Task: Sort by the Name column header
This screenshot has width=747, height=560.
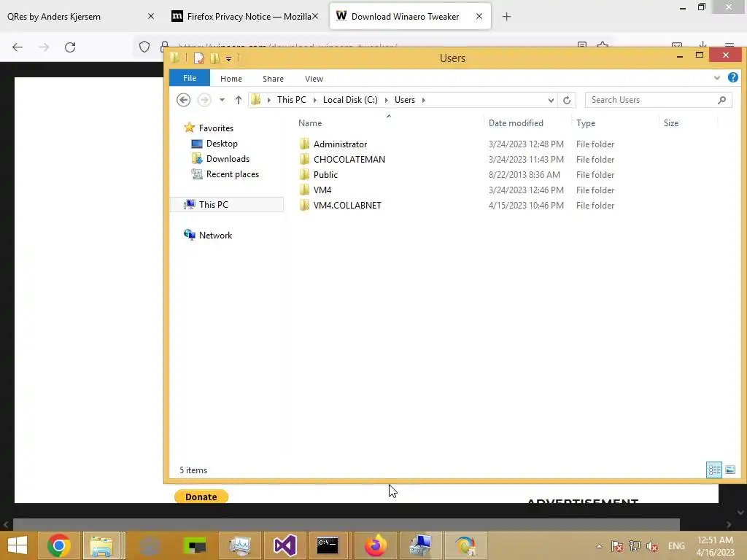Action: 309,122
